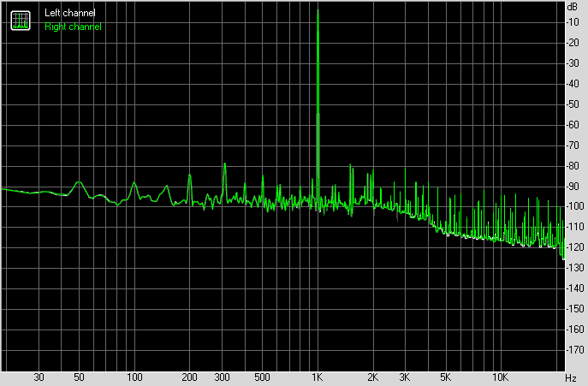The height and width of the screenshot is (386, 588).
Task: Click the -20 dB axis value
Action: (x=573, y=43)
